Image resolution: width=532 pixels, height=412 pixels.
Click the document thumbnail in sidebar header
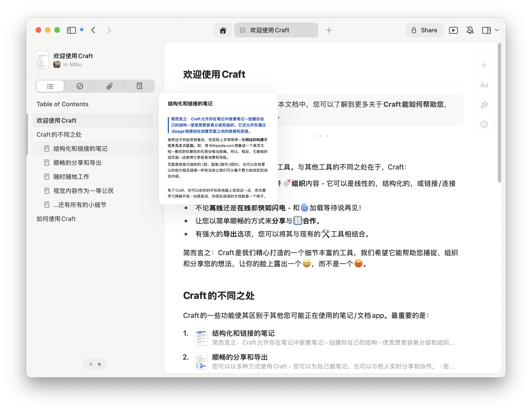tap(42, 60)
